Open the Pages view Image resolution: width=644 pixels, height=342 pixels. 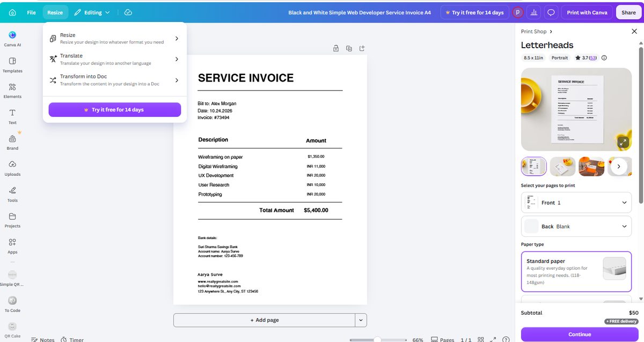pyautogui.click(x=442, y=340)
